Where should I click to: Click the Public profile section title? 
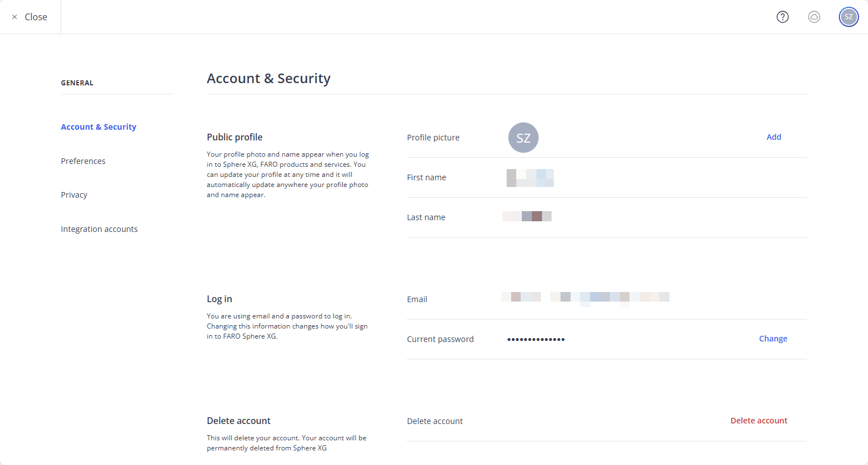click(x=235, y=136)
